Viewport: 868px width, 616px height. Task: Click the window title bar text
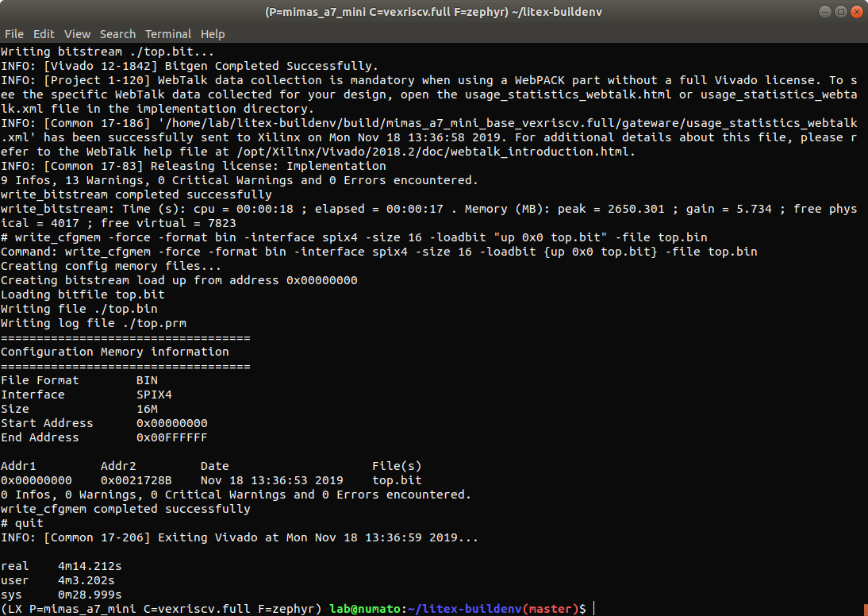point(433,13)
